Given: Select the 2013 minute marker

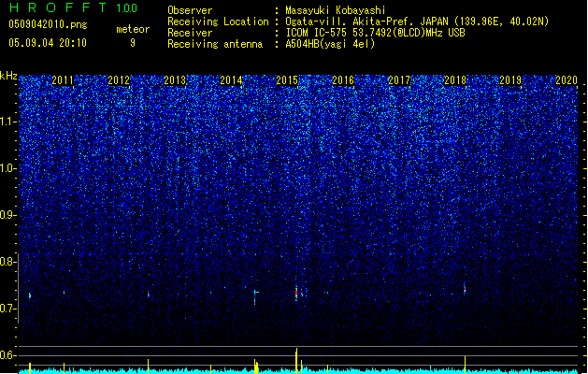Looking at the screenshot, I should (175, 80).
